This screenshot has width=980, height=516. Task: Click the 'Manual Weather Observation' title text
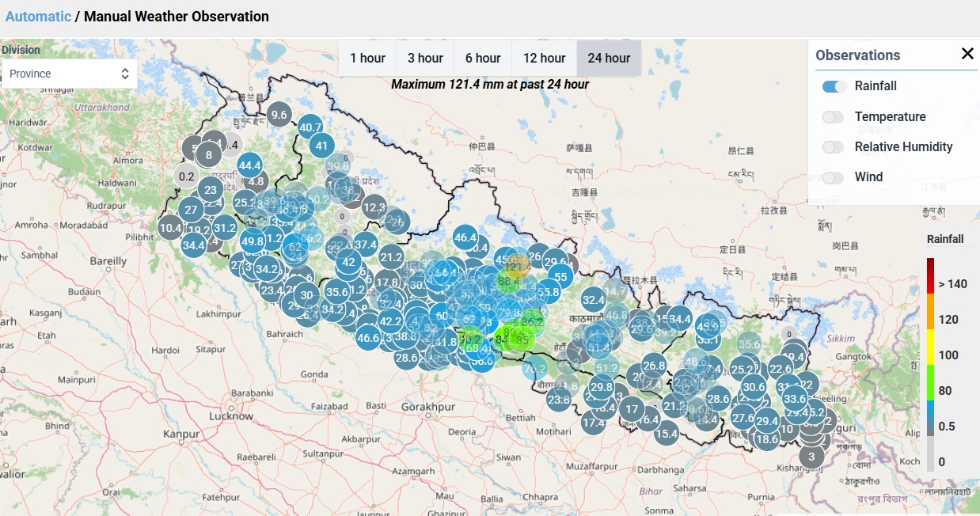177,16
